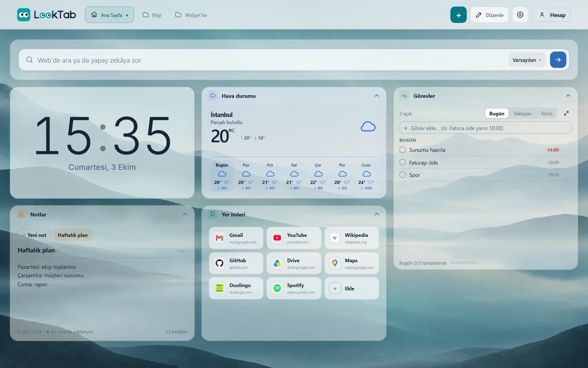Open the Spotify bookmark
The width and height of the screenshot is (588, 368).
point(294,288)
